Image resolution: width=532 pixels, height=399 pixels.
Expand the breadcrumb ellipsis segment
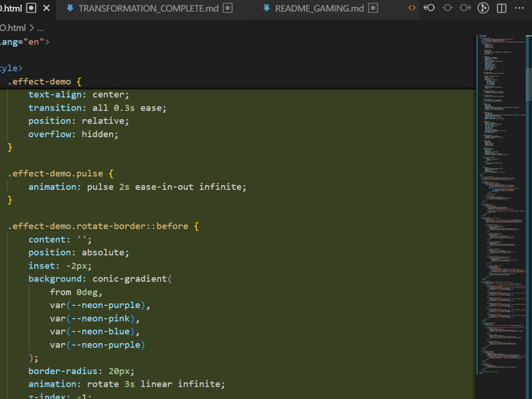(x=40, y=28)
